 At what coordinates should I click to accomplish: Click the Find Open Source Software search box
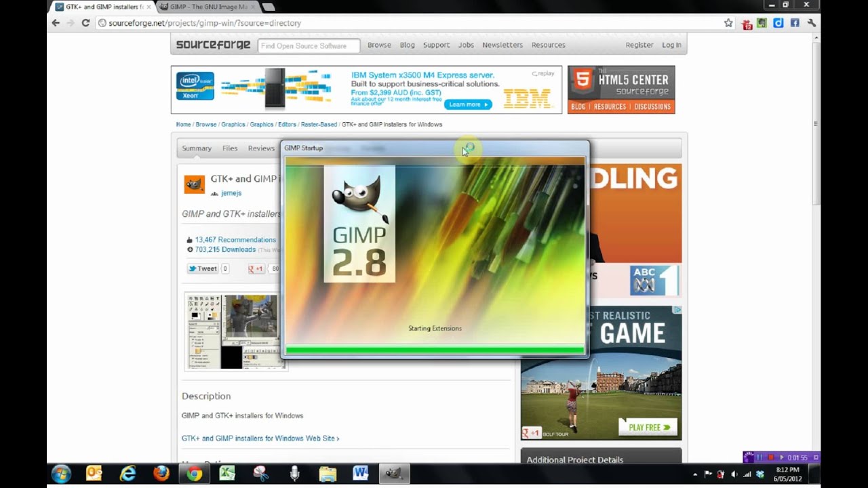click(x=309, y=45)
